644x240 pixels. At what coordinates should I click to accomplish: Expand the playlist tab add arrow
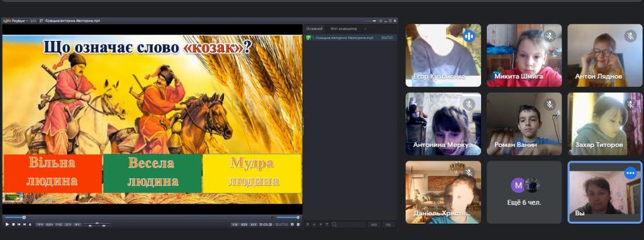365,29
